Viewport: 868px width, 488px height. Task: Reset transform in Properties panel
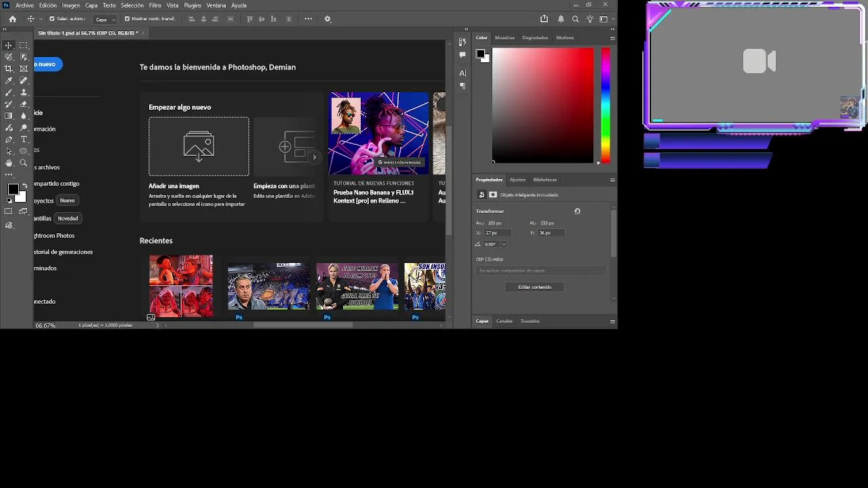[577, 211]
